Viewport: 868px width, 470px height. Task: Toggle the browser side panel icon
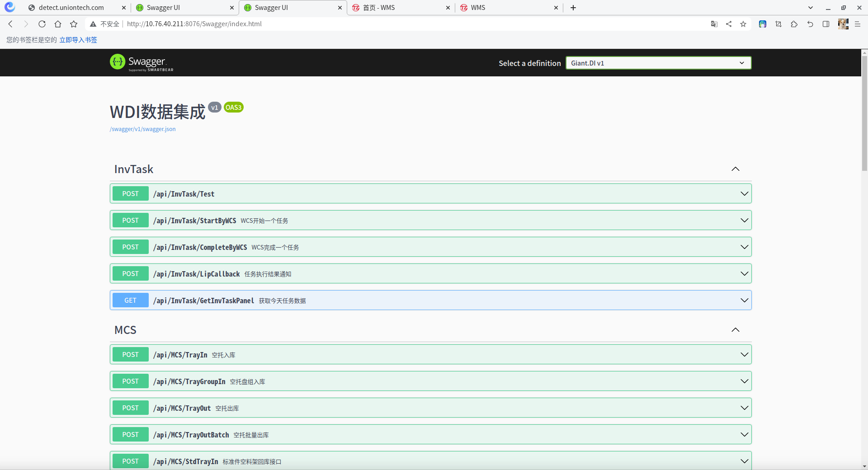826,24
